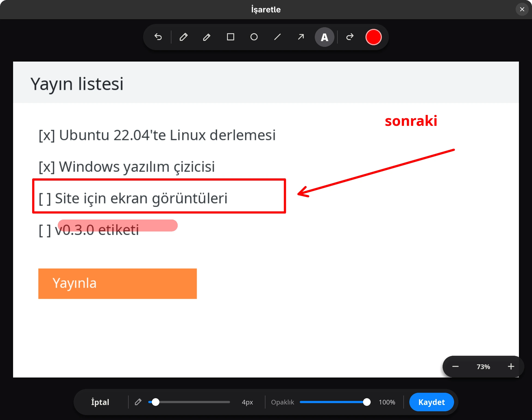The width and height of the screenshot is (532, 420).
Task: Click the orange Yayınla button in image
Action: pos(117,284)
